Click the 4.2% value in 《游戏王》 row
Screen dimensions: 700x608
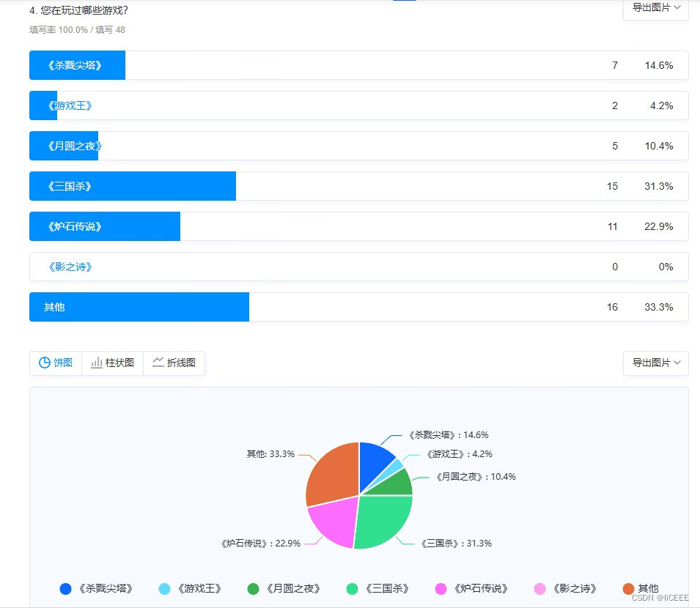[662, 105]
